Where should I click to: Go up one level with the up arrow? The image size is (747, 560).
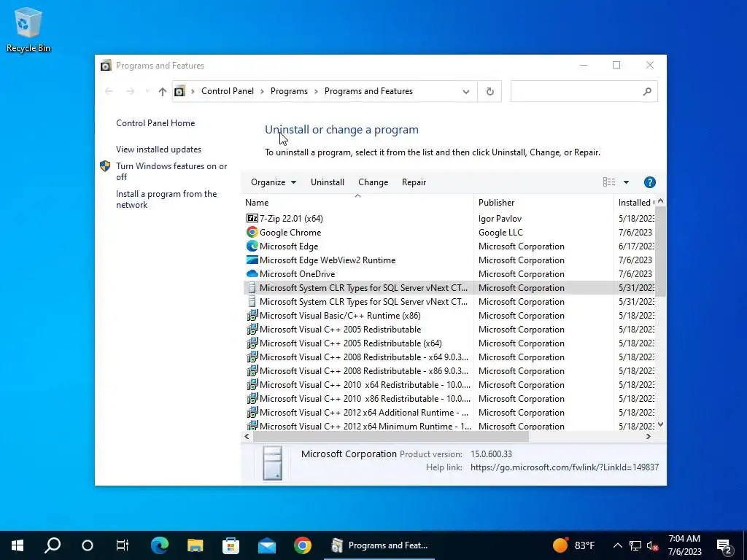click(163, 91)
